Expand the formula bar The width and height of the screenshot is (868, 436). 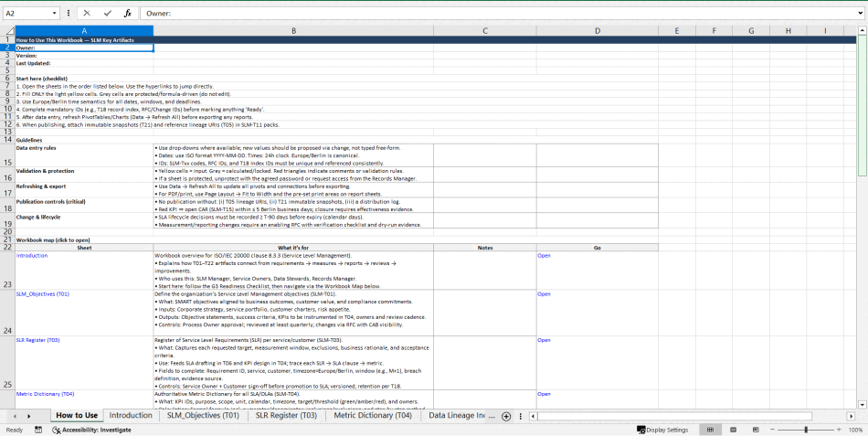pos(861,14)
